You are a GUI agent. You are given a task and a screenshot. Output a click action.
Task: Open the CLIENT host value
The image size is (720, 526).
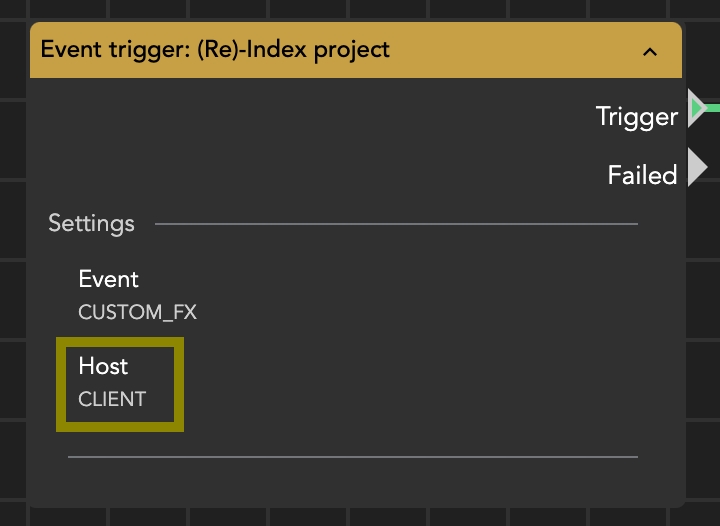(x=112, y=399)
